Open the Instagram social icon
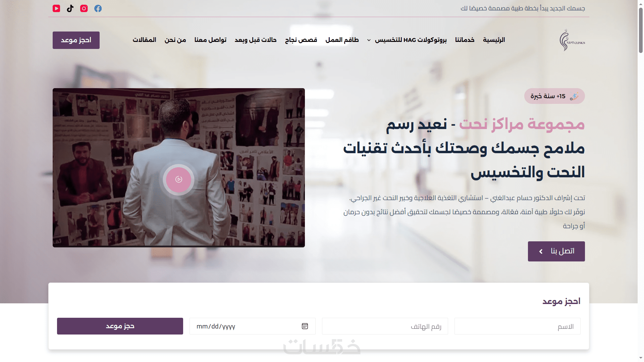This screenshot has width=644, height=362. [x=84, y=8]
